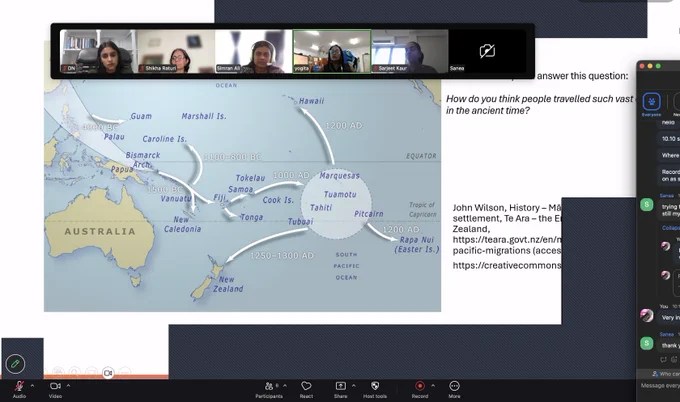The height and width of the screenshot is (402, 680).
Task: Select DN's video thumbnail
Action: [x=98, y=51]
